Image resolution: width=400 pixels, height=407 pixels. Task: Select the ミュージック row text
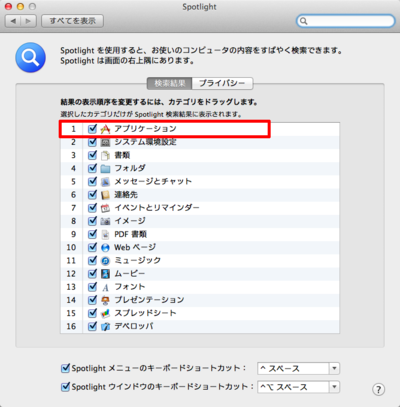[137, 261]
